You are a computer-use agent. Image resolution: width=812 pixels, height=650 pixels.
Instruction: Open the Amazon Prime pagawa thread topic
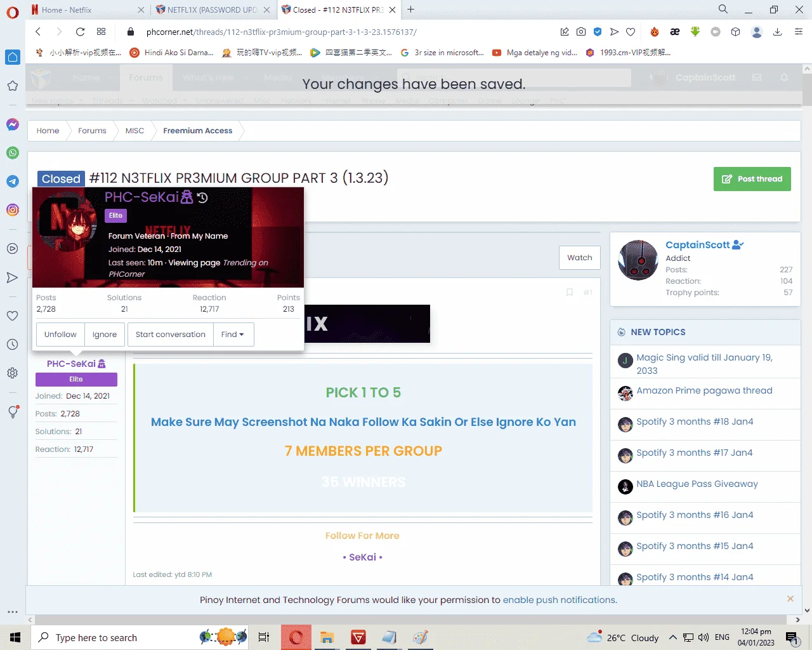click(704, 390)
